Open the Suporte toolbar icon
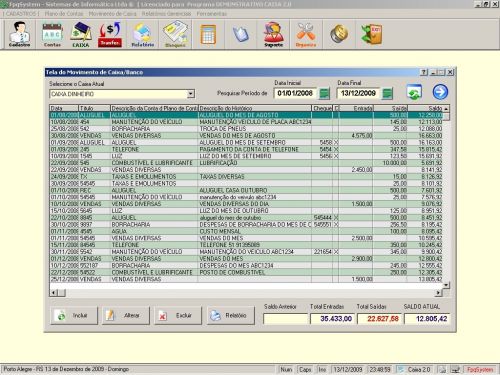Viewport: 500px width, 375px height. pyautogui.click(x=273, y=35)
